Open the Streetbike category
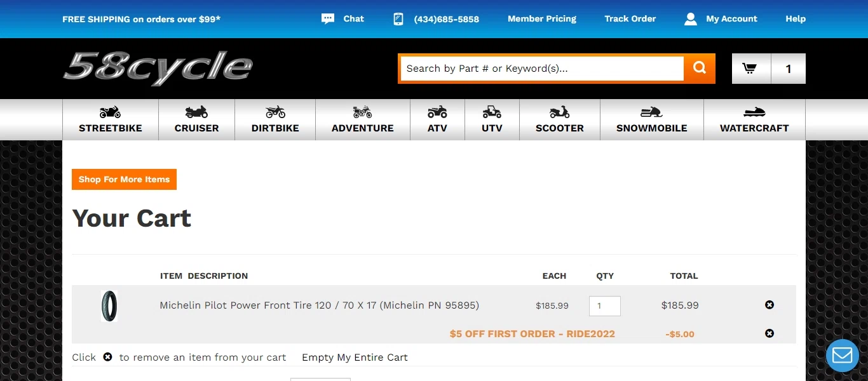Viewport: 868px width, 381px height. point(111,119)
